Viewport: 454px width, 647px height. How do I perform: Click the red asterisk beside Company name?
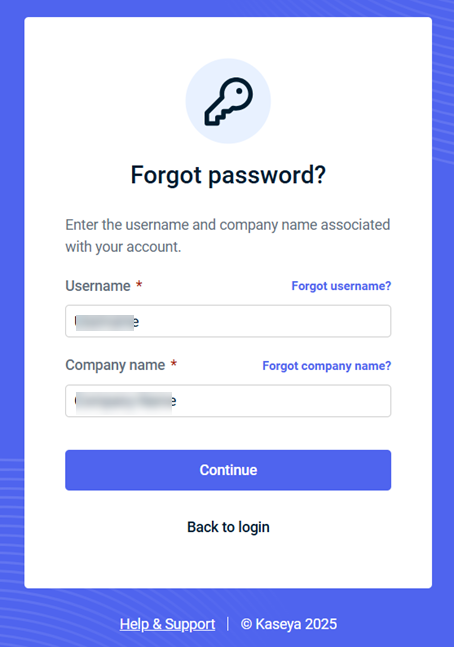(x=174, y=363)
